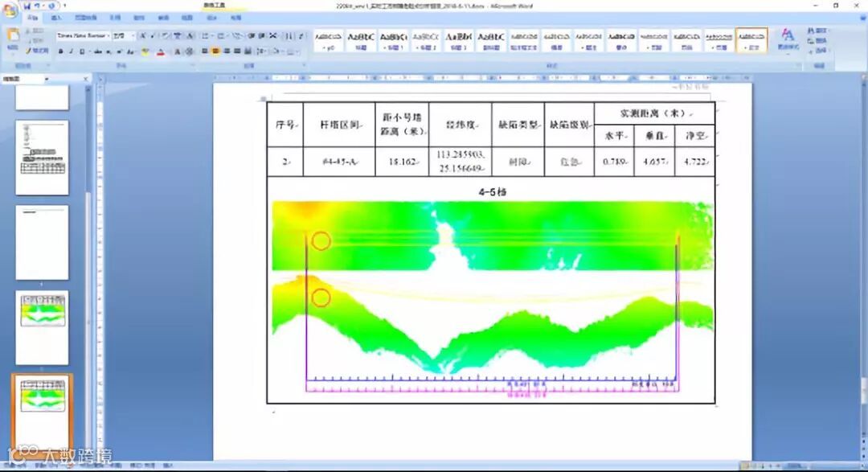868x472 pixels.
Task: Pick the yellow text highlight color
Action: point(145,51)
